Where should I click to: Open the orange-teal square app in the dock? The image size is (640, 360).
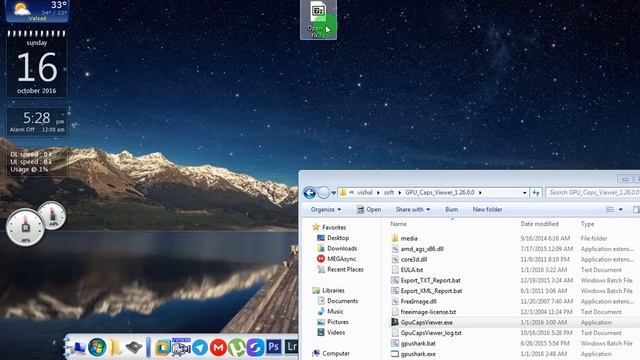(x=162, y=348)
